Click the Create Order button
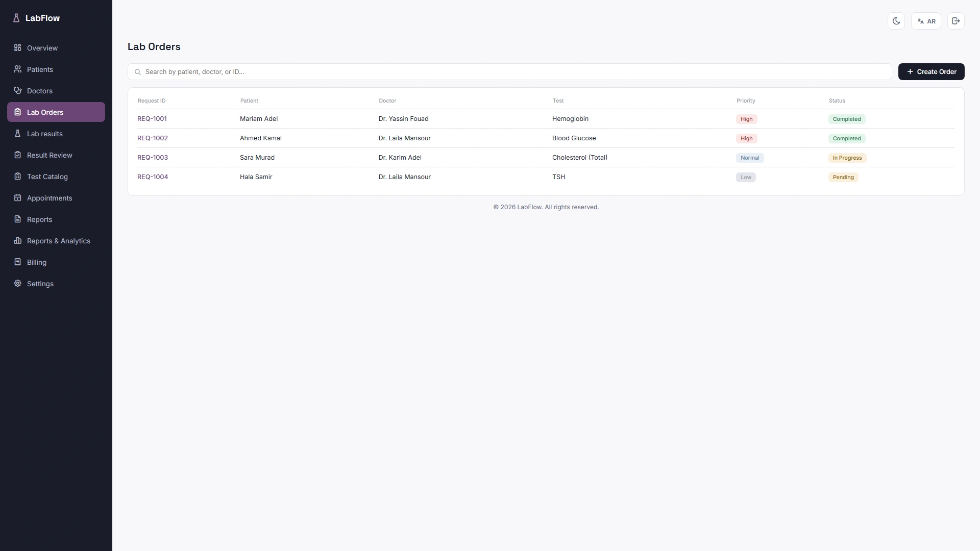This screenshot has width=980, height=551. point(932,71)
